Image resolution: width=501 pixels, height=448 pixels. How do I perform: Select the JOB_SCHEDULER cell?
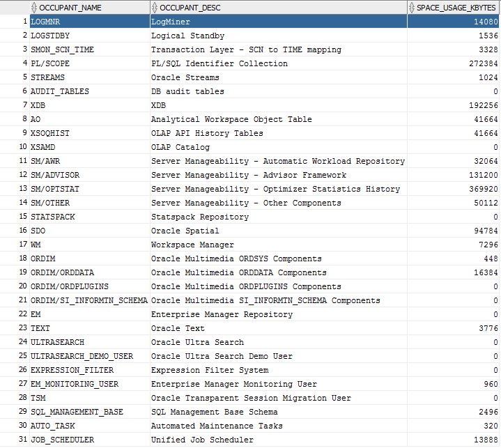90,440
